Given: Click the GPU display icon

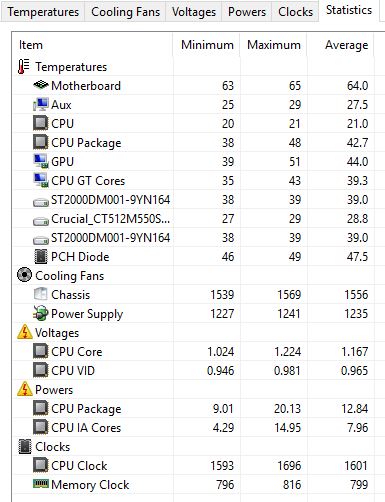Looking at the screenshot, I should (x=41, y=162).
